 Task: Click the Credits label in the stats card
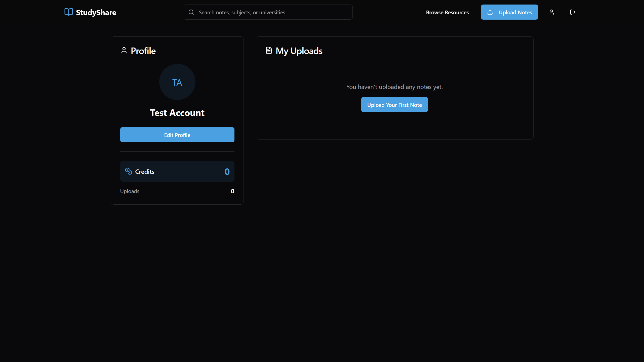[x=145, y=172]
